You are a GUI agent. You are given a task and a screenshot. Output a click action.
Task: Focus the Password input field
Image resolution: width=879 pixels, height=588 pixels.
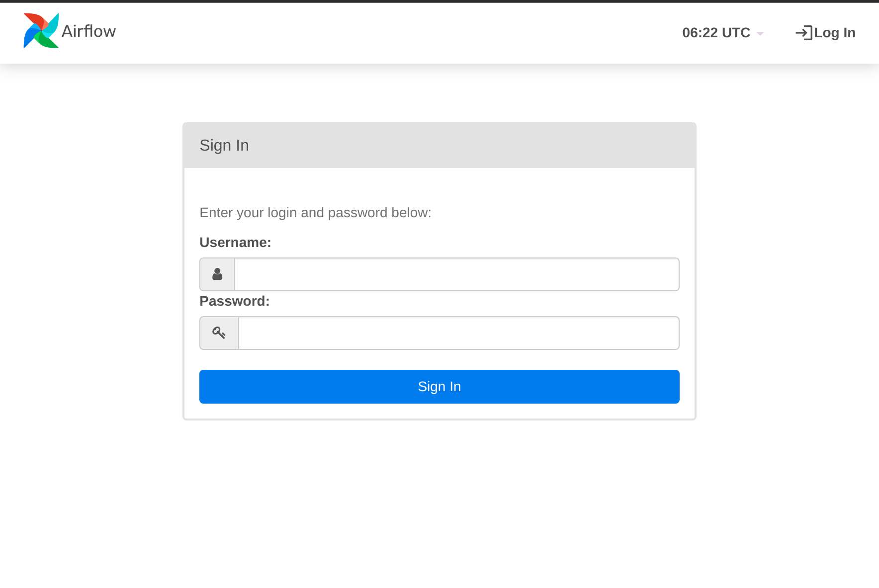coord(458,333)
